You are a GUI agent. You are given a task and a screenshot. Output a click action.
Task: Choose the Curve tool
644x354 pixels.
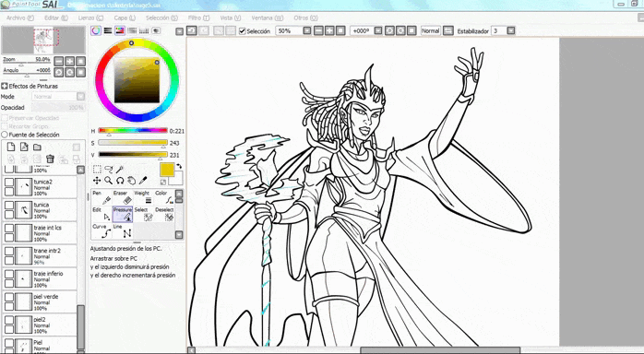101,231
